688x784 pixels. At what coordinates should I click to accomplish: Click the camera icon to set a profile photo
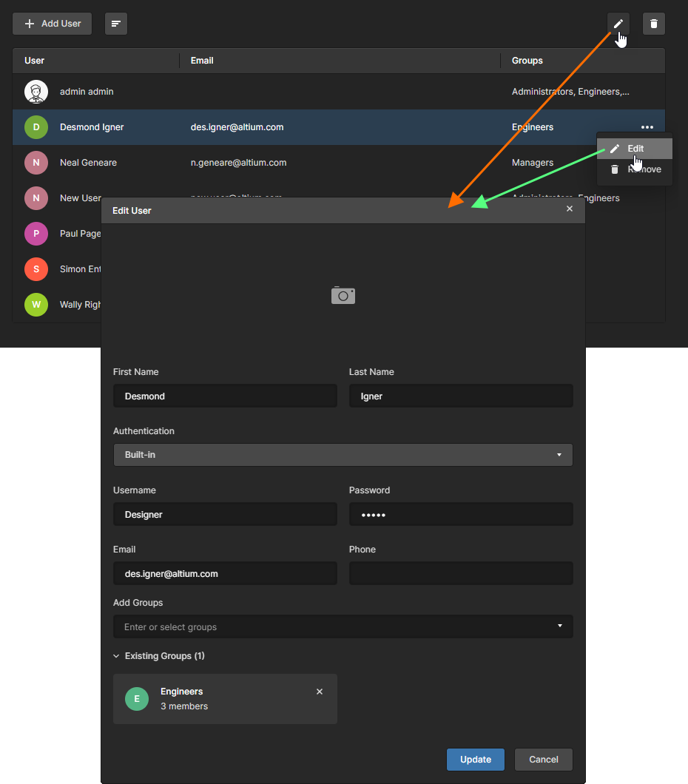click(343, 295)
